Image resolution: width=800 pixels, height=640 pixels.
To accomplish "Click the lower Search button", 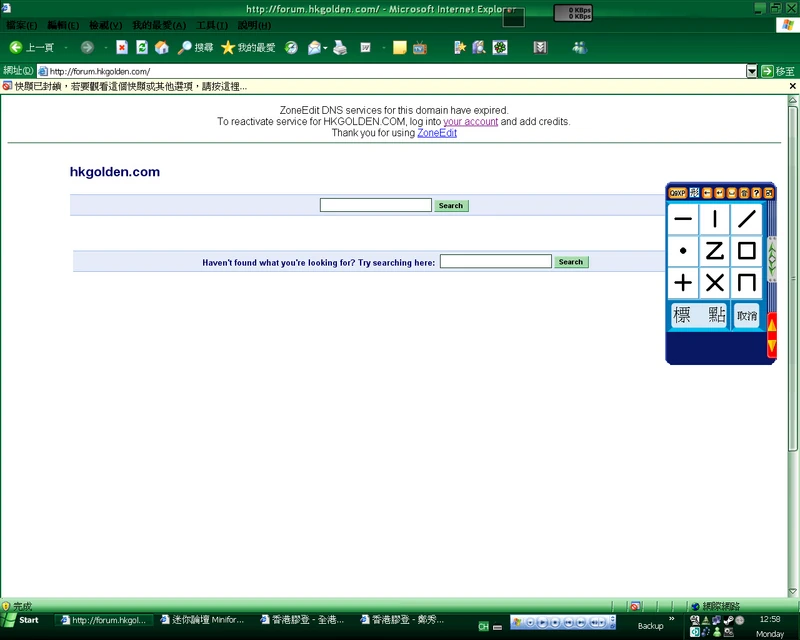I will coord(571,262).
